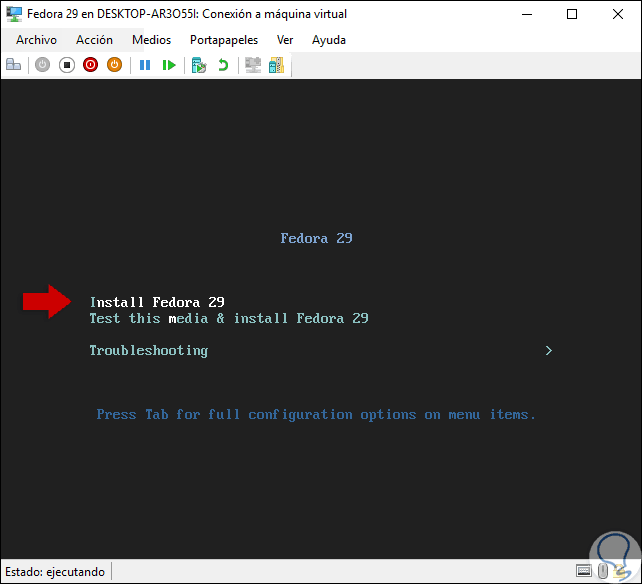Click the greyed Start VM icon
This screenshot has height=584, width=642.
click(42, 65)
